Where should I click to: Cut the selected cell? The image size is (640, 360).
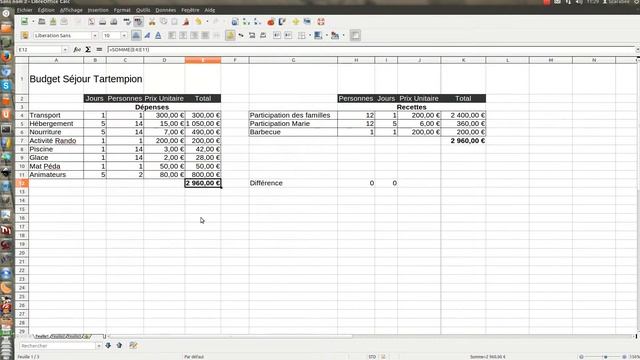[152, 22]
